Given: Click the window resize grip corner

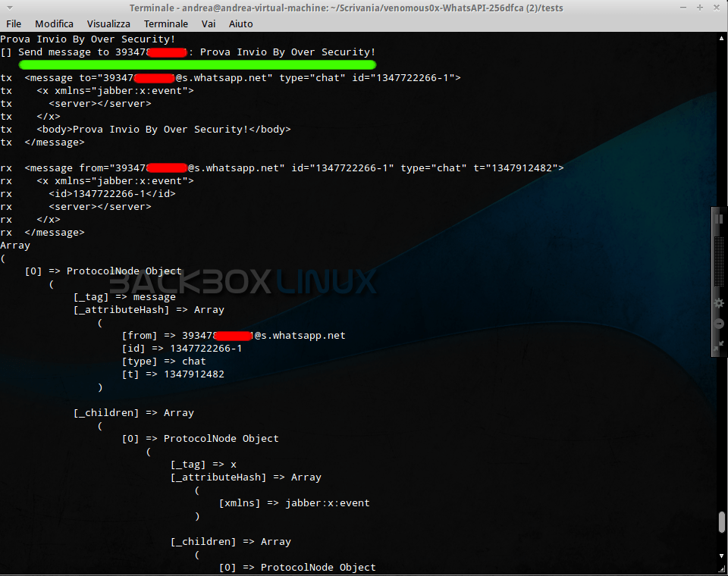Looking at the screenshot, I should tap(721, 569).
